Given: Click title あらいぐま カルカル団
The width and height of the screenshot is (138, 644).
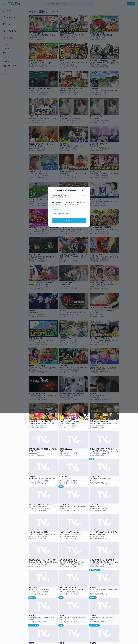Looking at the screenshot, I should (68, 588).
